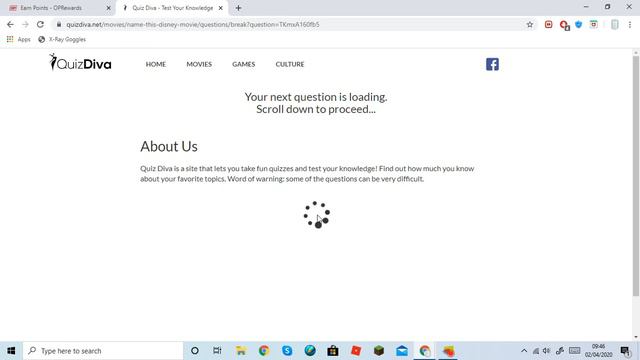
Task: Open File Explorer from taskbar
Action: tap(241, 351)
